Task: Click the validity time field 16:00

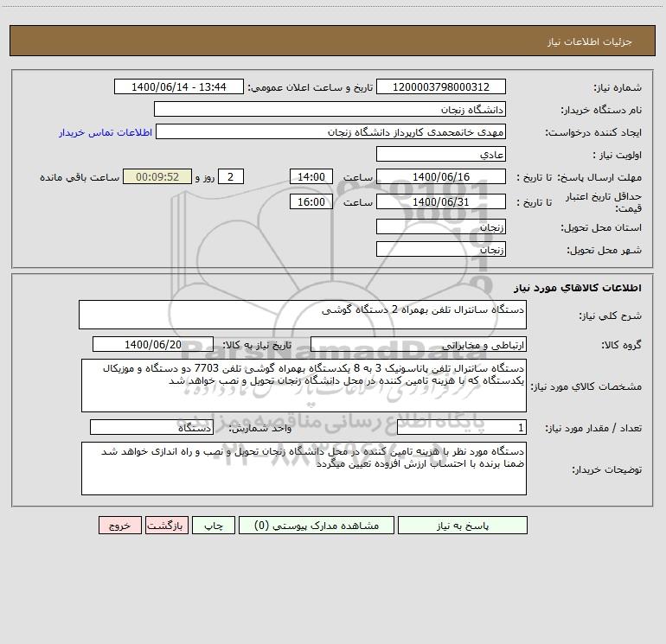Action: click(x=311, y=201)
